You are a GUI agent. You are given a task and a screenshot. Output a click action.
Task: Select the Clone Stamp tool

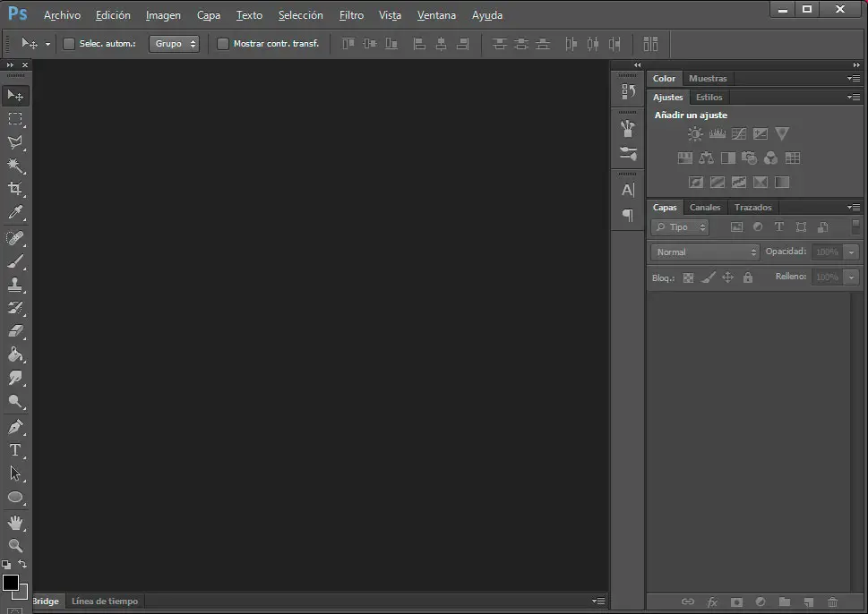(x=15, y=285)
